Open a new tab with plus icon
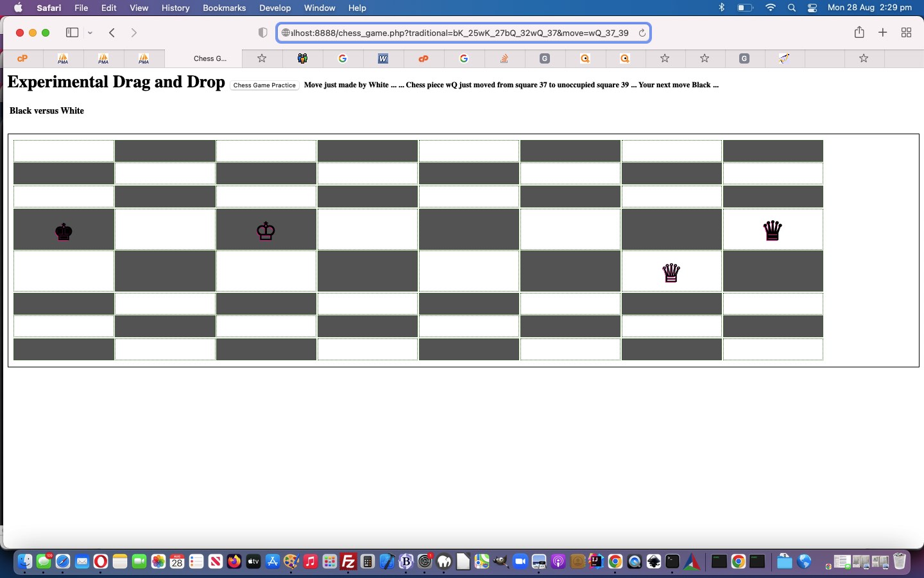The image size is (924, 578). click(x=883, y=33)
